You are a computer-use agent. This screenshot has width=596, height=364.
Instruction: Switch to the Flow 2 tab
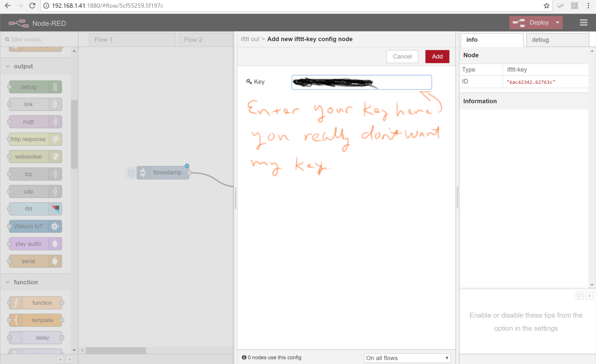point(206,40)
